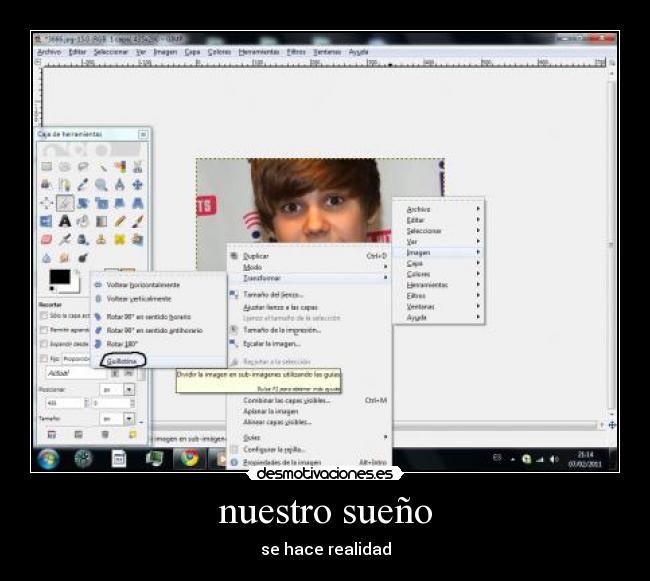Select the Free Select lasso tool
650x581 pixels.
[x=83, y=167]
